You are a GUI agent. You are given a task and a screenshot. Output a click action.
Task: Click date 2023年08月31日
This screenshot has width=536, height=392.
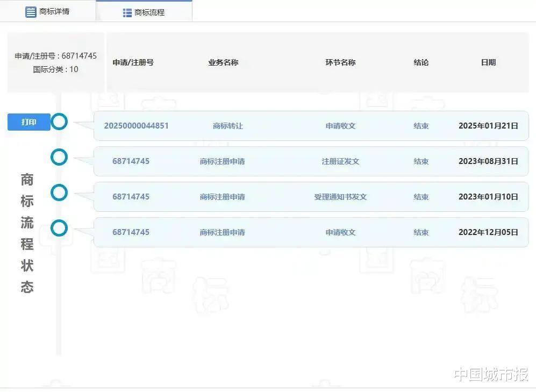(x=488, y=161)
